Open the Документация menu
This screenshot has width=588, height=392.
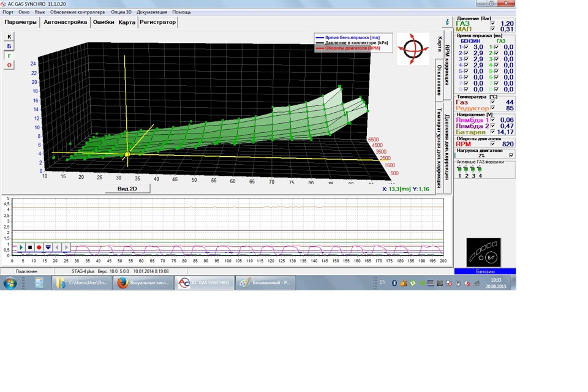pos(151,12)
